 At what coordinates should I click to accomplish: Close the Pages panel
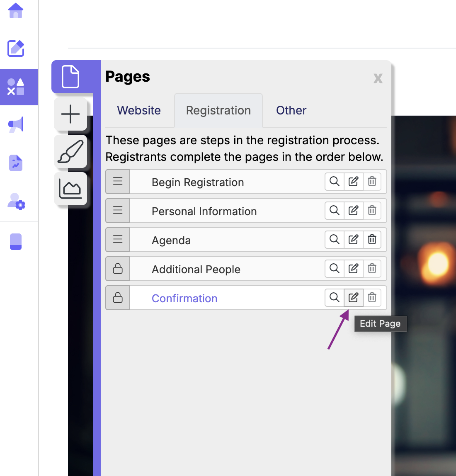[x=378, y=79]
